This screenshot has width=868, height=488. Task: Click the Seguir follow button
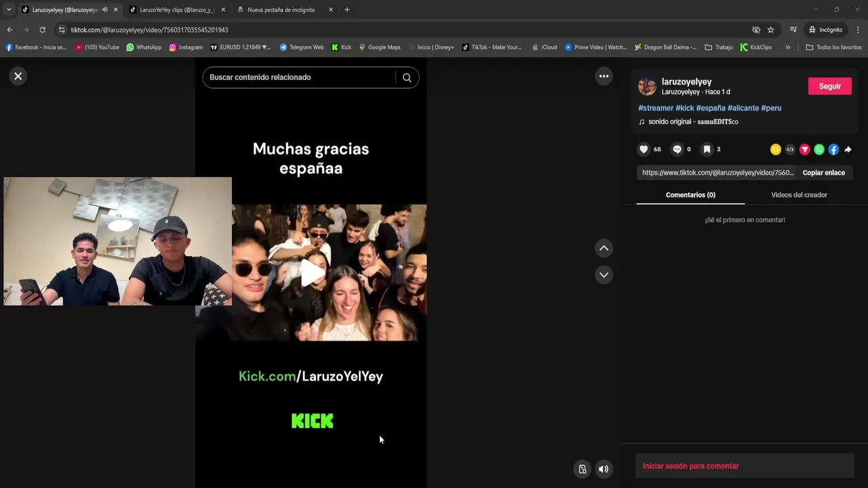(x=830, y=86)
